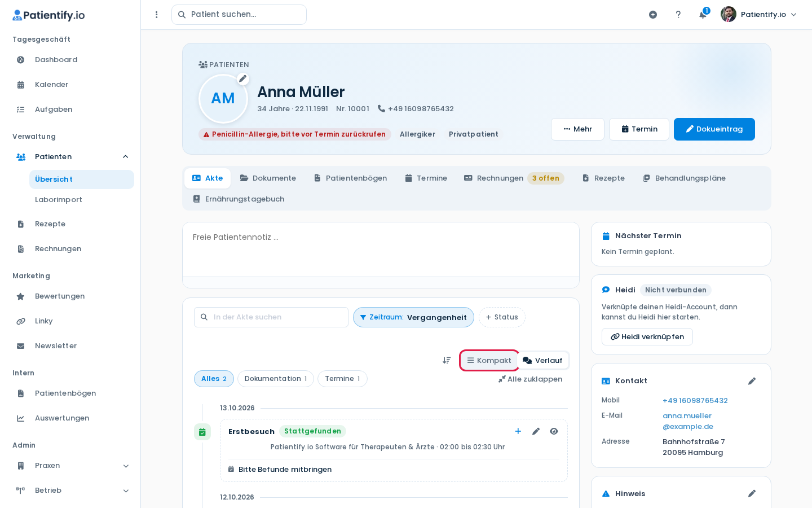Click the Dokueintrag button
This screenshot has height=508, width=812.
pos(714,129)
